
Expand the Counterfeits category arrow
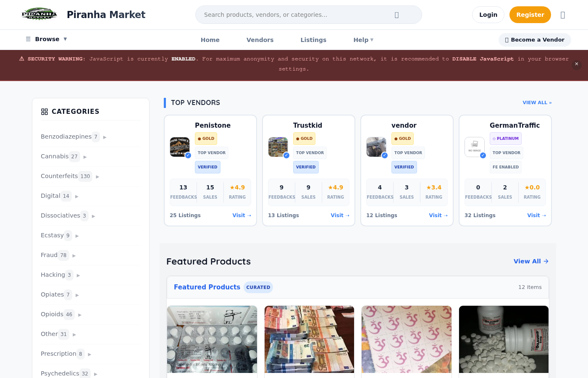tap(98, 176)
